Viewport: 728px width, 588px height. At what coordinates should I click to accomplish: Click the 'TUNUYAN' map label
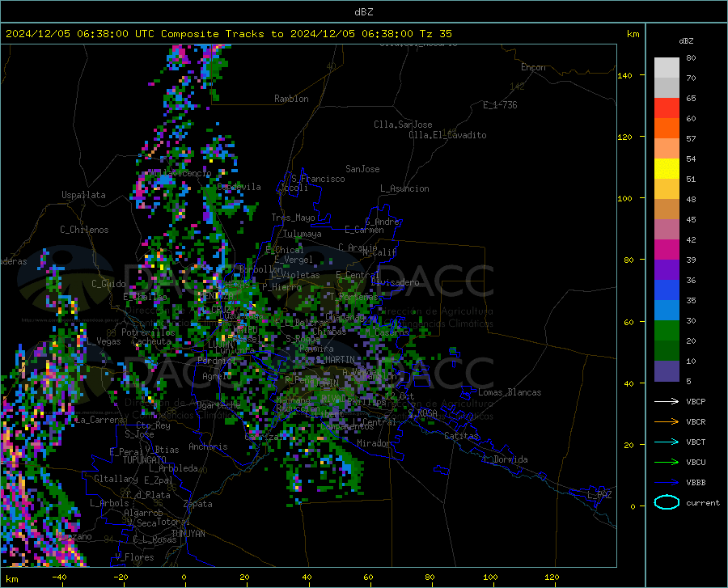click(x=188, y=534)
